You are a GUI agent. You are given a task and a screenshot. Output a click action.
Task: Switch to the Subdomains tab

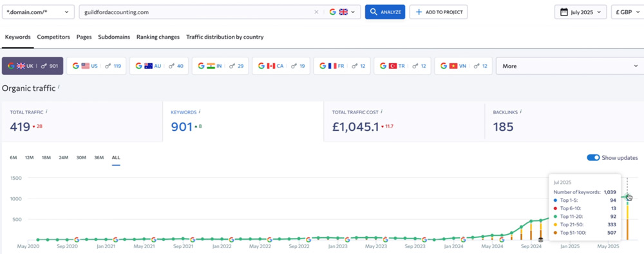tap(114, 37)
